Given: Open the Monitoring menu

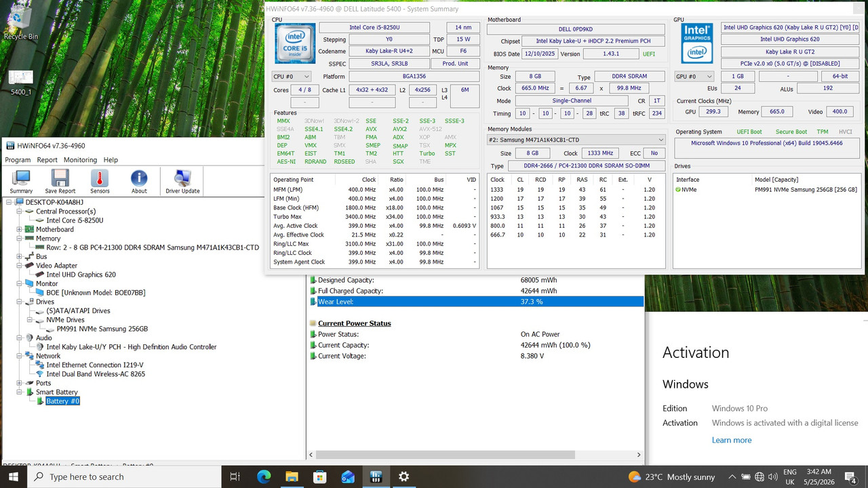Looking at the screenshot, I should pos(80,160).
